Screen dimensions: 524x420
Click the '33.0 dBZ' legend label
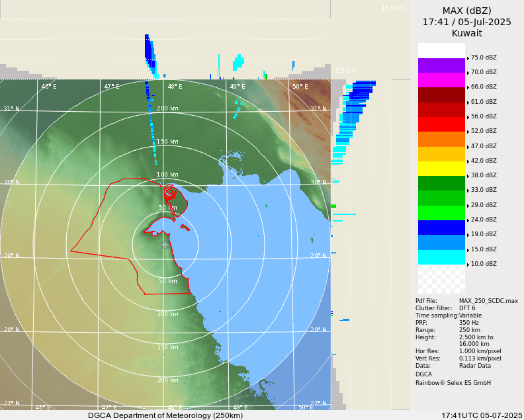click(x=484, y=190)
